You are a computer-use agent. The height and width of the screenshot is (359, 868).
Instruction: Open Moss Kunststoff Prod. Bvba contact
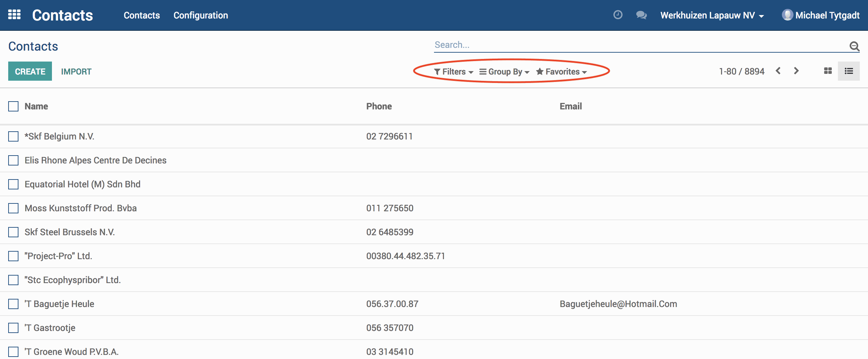(x=81, y=208)
